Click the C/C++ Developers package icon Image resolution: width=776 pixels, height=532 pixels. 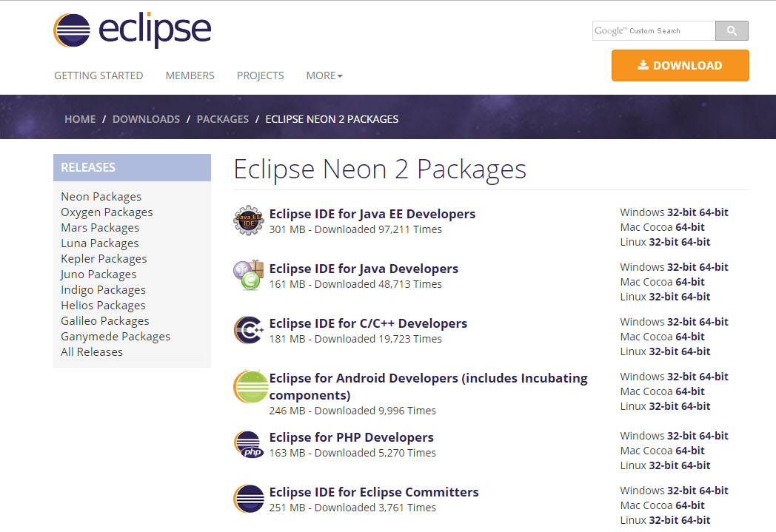click(248, 331)
